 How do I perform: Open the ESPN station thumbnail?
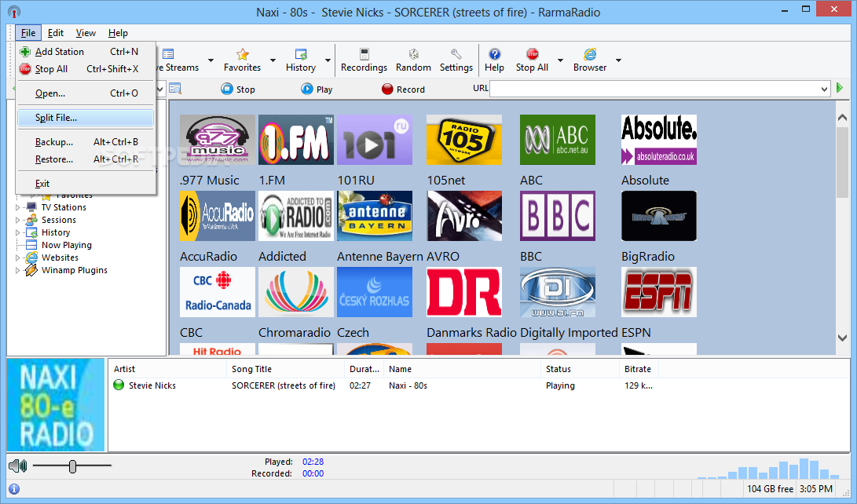click(x=658, y=292)
